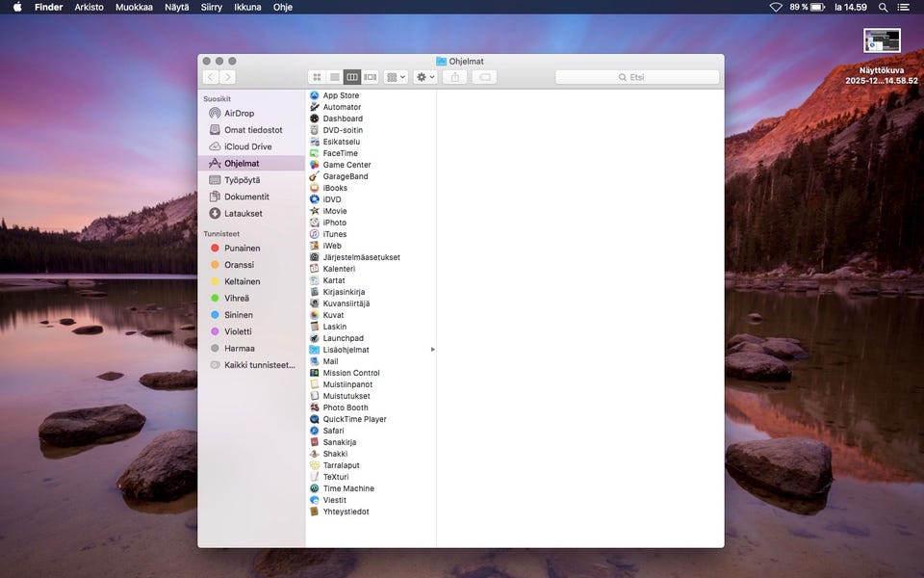The width and height of the screenshot is (924, 578).
Task: Select GarageBand in the applications list
Action: point(345,176)
